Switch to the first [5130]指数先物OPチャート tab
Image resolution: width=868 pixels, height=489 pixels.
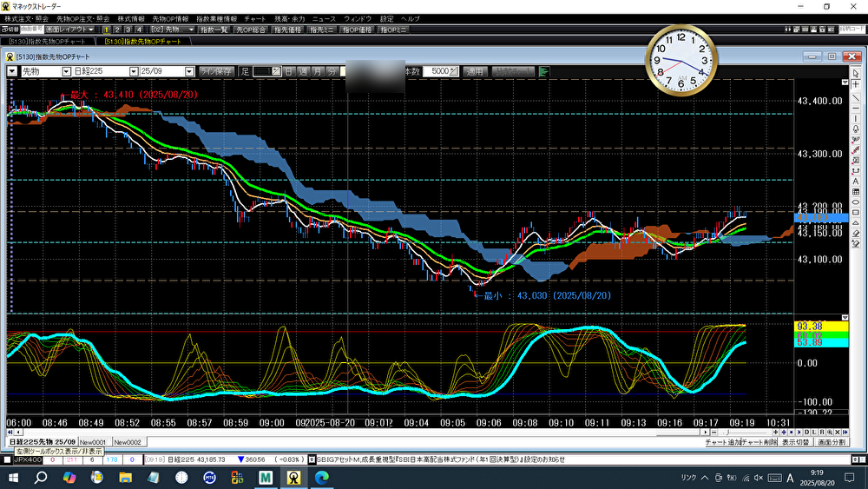(47, 41)
